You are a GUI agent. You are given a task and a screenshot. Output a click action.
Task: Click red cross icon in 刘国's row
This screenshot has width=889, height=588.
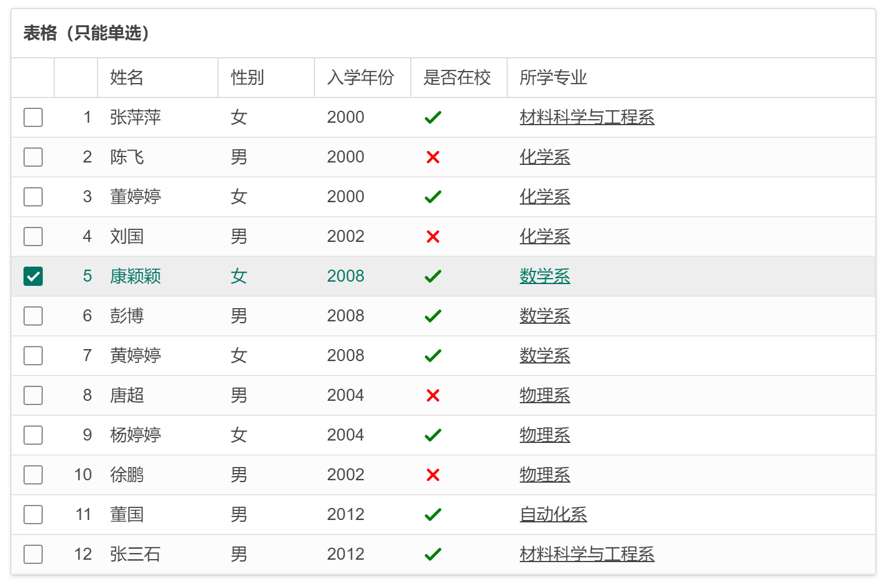(x=433, y=237)
